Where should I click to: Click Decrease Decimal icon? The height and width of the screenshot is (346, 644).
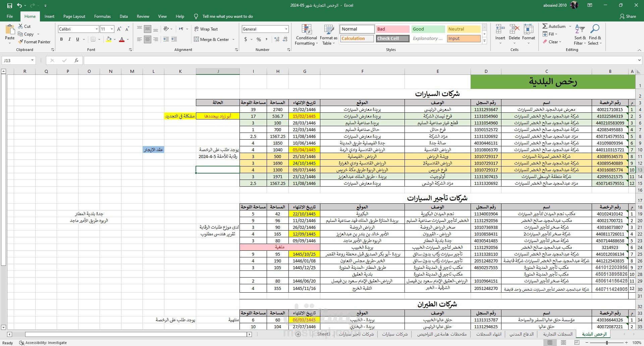pos(285,39)
